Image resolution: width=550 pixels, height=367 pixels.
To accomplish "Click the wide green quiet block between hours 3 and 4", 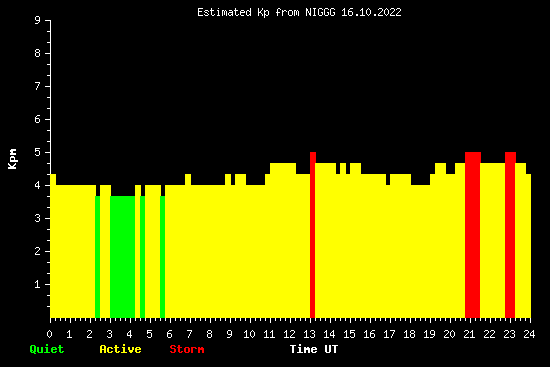I will 122,257.
